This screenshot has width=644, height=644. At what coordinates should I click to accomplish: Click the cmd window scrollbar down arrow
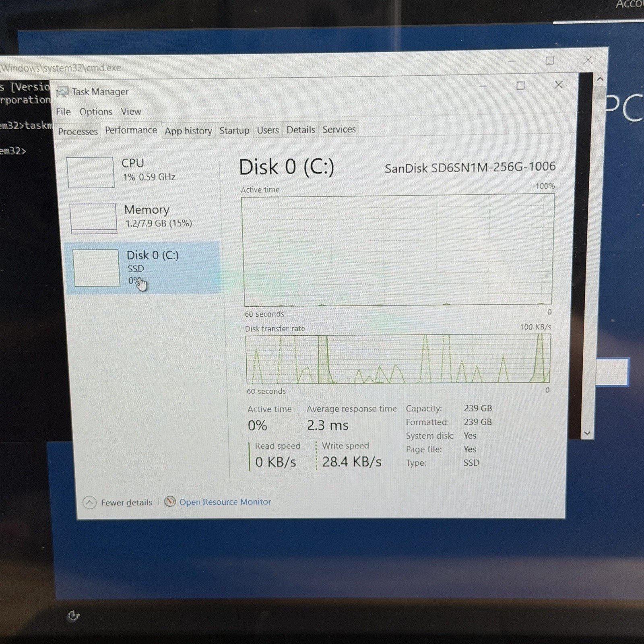coord(587,433)
